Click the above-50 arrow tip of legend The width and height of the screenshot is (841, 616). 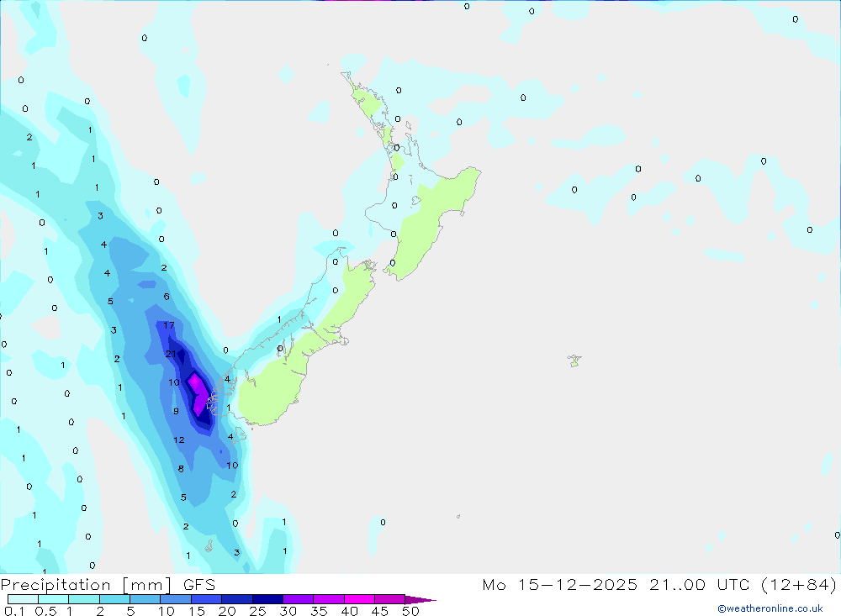[x=420, y=600]
